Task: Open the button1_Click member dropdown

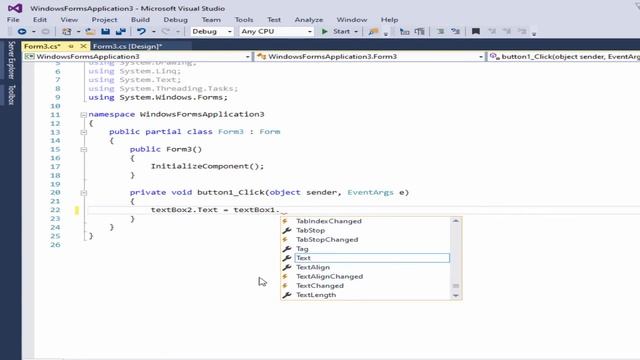Action: 564,56
